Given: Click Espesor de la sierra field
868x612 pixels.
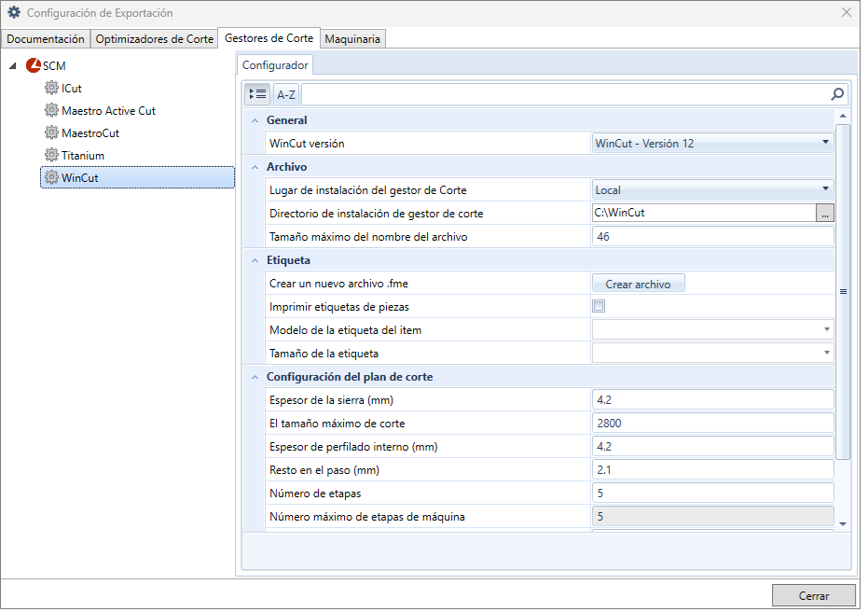Looking at the screenshot, I should tap(713, 400).
